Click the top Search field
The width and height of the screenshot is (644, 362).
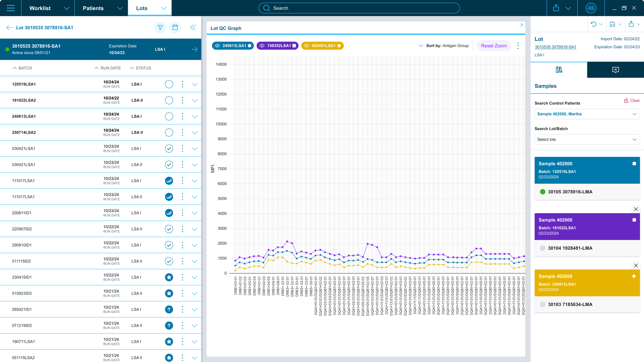pos(359,8)
